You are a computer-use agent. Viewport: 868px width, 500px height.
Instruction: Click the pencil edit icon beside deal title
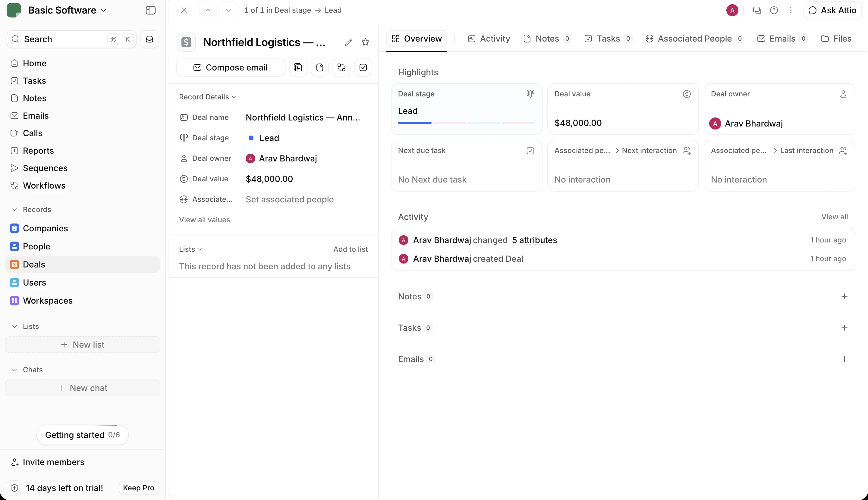tap(348, 42)
